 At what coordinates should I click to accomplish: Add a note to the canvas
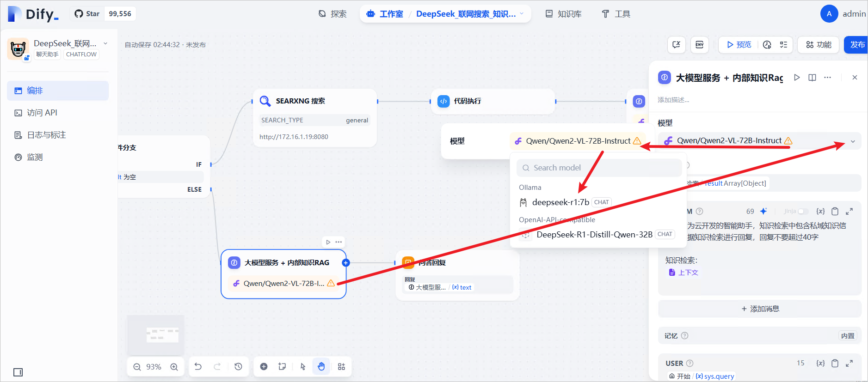(282, 366)
